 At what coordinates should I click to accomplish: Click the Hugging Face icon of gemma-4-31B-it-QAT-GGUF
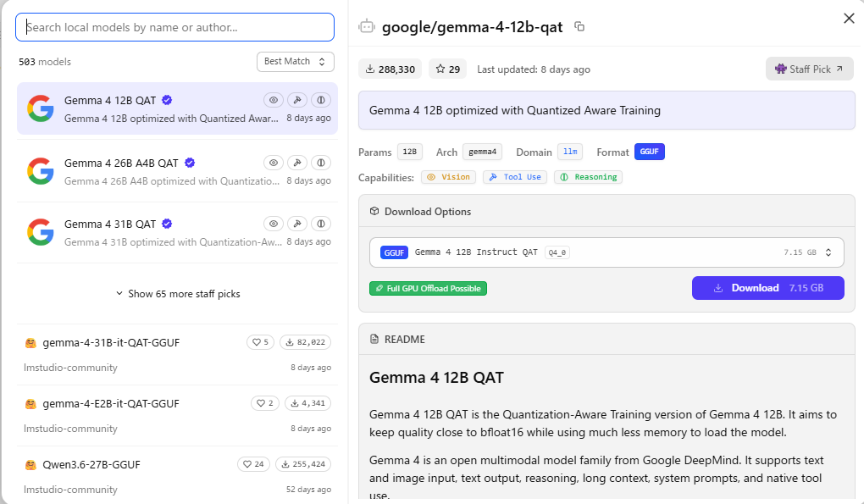coord(30,342)
